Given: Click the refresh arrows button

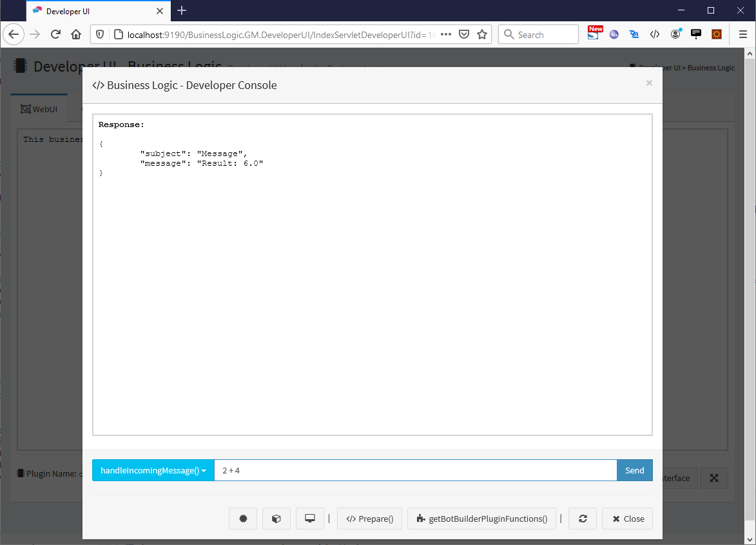Looking at the screenshot, I should coord(583,519).
